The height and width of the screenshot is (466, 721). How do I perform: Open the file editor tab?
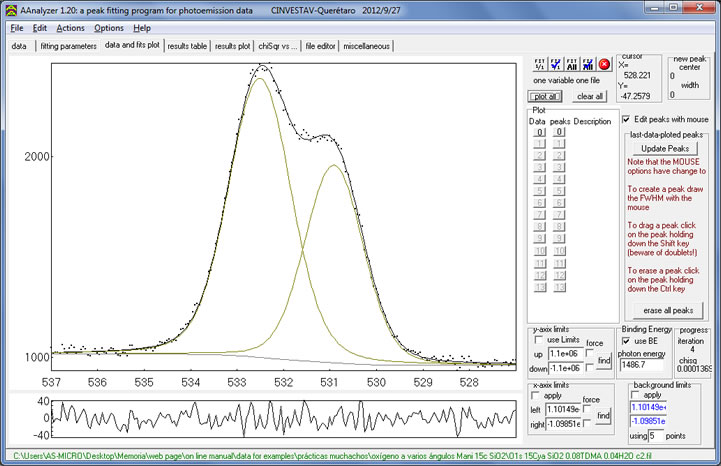(x=321, y=46)
